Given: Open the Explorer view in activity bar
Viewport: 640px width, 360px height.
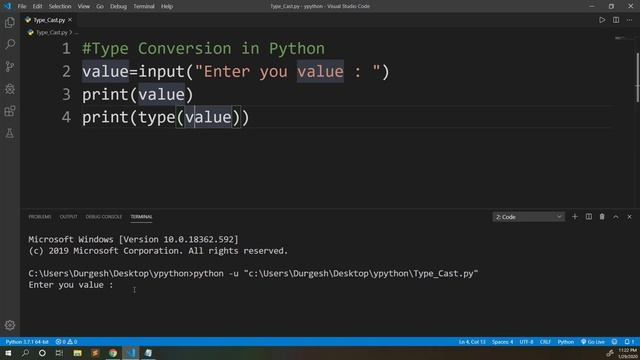Looking at the screenshot, I should [10, 22].
